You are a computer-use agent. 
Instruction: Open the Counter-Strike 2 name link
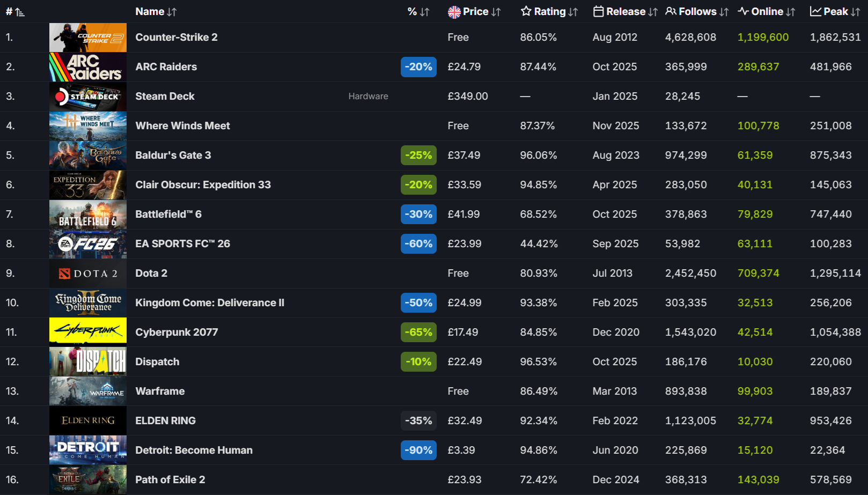[x=176, y=37]
